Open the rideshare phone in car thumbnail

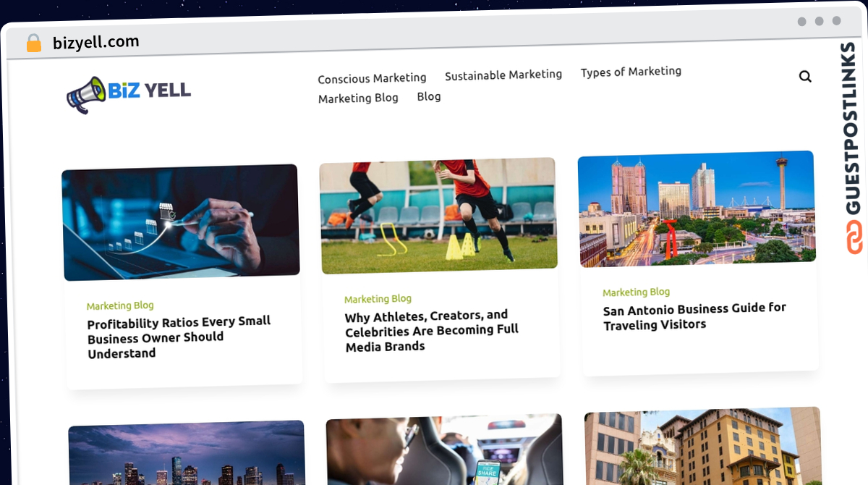(x=444, y=450)
